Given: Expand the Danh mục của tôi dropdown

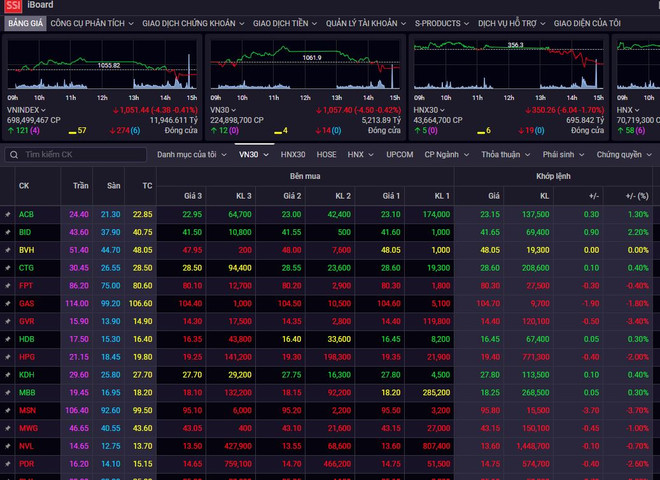Looking at the screenshot, I should 191,155.
